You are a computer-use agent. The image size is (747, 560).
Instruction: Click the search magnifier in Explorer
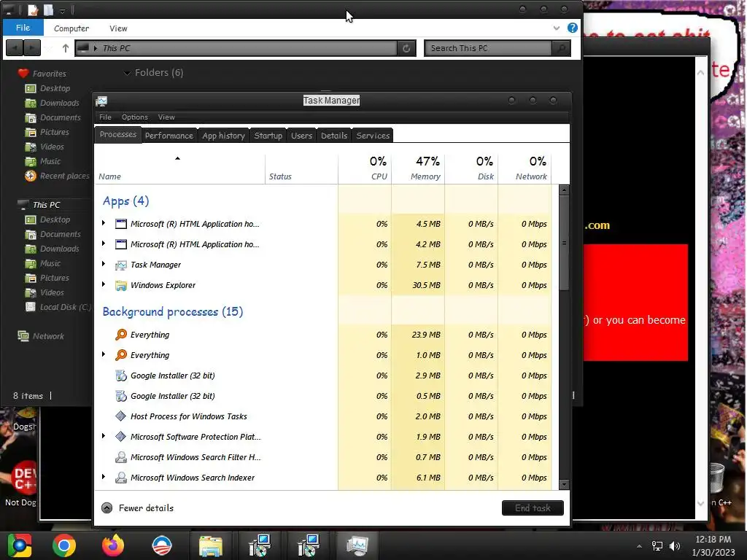[x=561, y=48]
